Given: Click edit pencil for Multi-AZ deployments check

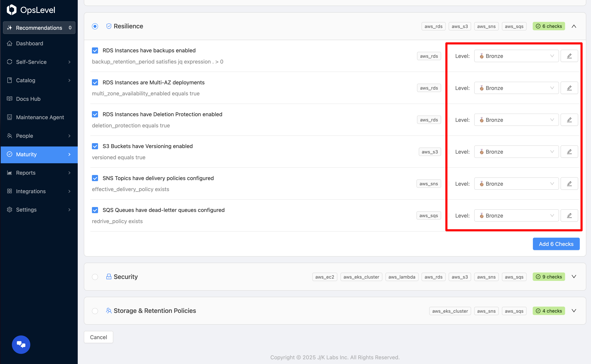Looking at the screenshot, I should (x=569, y=88).
